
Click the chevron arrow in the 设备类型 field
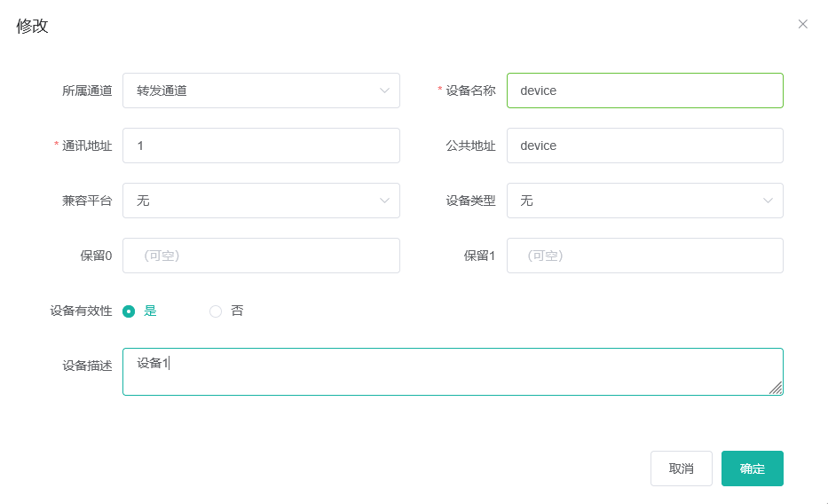(769, 201)
